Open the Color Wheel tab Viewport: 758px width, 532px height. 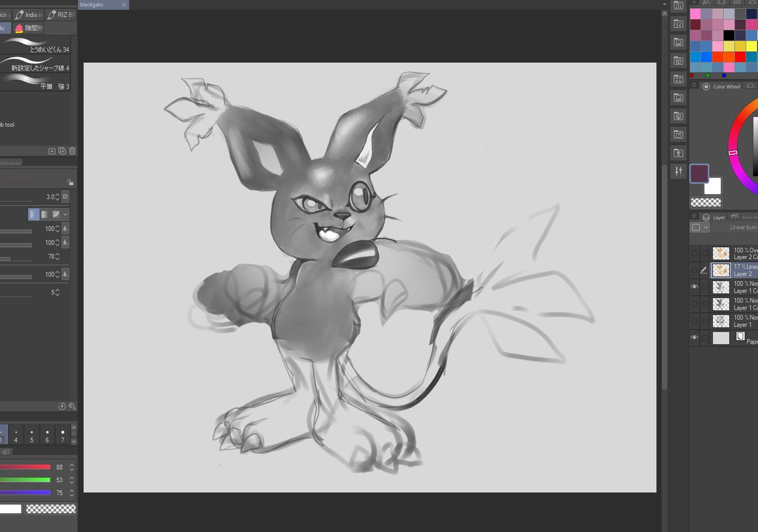pyautogui.click(x=721, y=87)
